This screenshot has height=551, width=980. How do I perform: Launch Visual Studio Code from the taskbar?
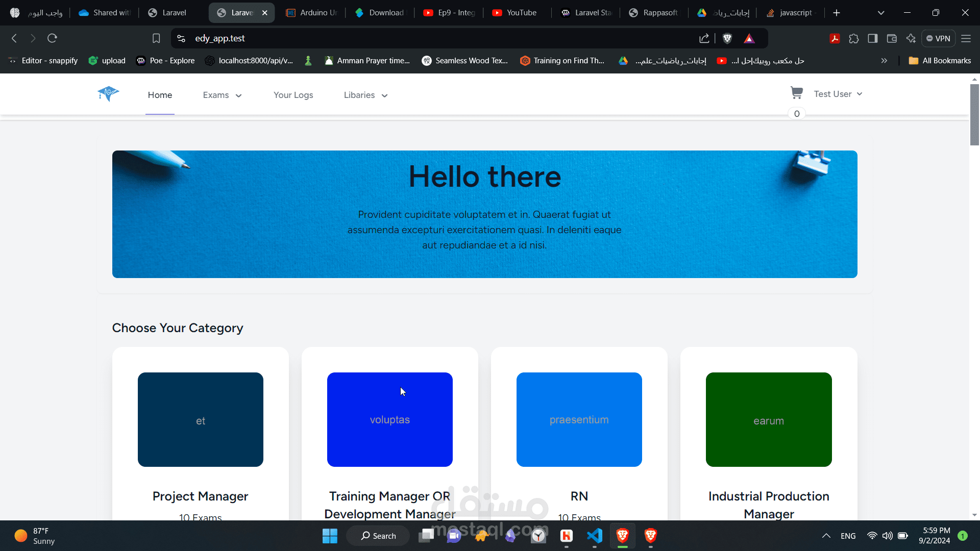pos(594,536)
